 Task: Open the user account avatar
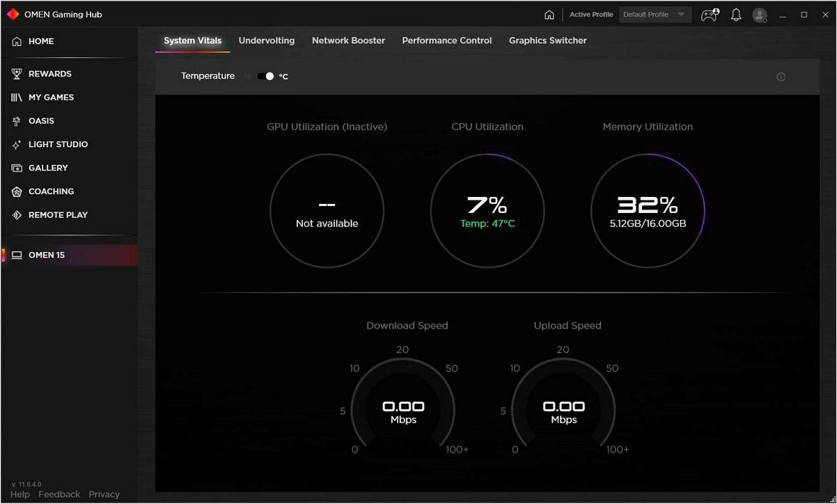760,15
